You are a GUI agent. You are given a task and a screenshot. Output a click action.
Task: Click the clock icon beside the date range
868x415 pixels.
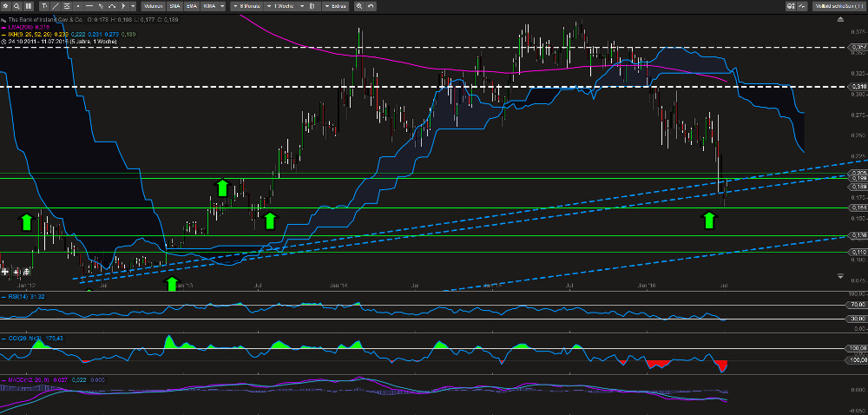tap(3, 42)
